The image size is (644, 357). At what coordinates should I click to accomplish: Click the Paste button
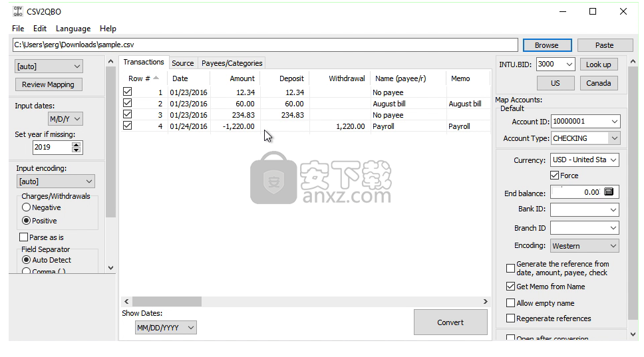(605, 45)
